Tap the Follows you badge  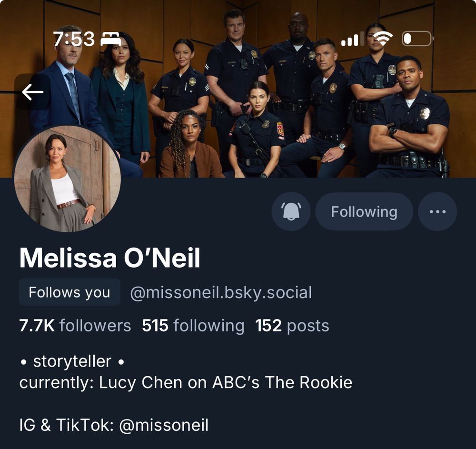pos(69,292)
